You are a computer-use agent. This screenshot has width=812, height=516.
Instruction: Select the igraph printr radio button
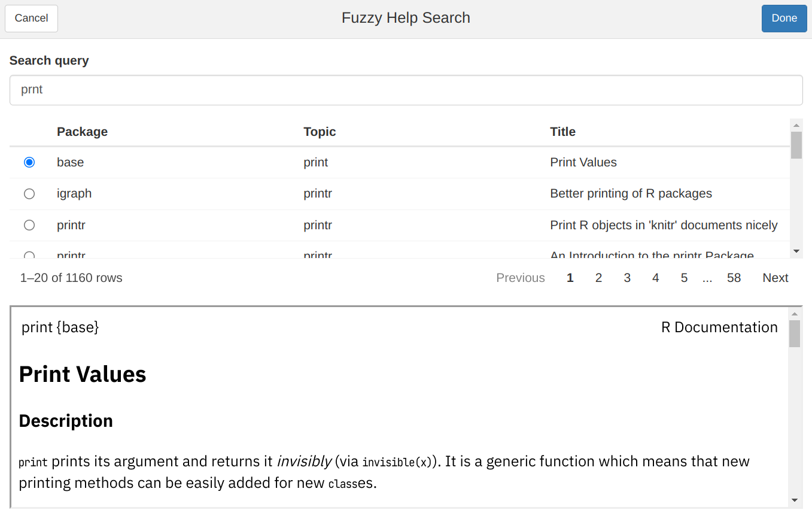click(29, 194)
